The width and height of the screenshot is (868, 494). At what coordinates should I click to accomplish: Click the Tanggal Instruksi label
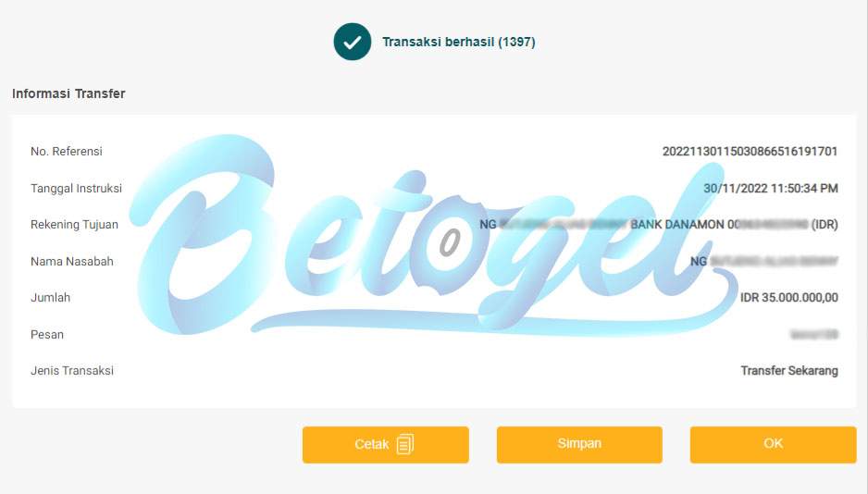tap(76, 188)
